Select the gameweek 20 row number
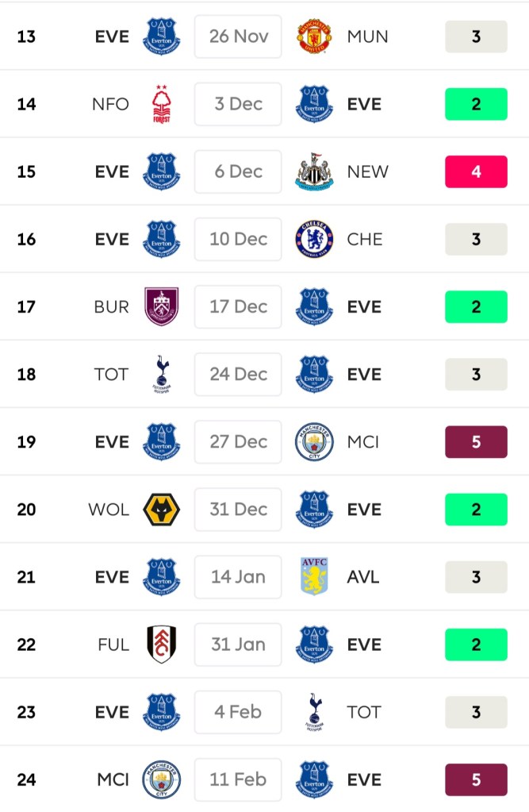The height and width of the screenshot is (812, 529). click(26, 510)
